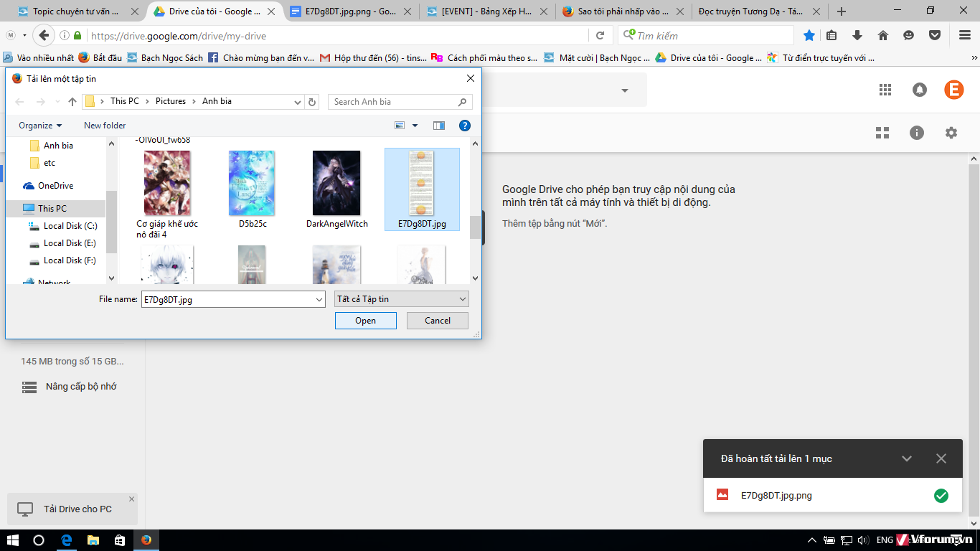Expand the File name history dropdown
980x551 pixels.
(319, 299)
